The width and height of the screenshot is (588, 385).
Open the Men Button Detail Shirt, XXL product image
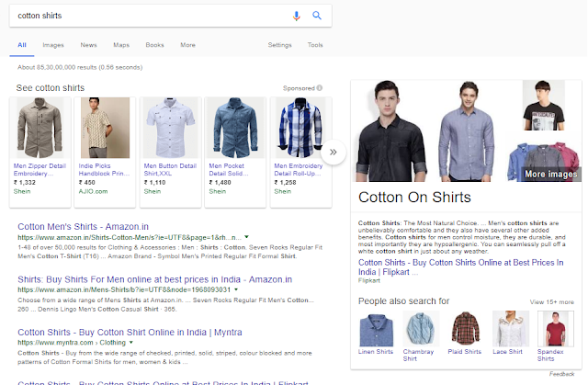[171, 128]
